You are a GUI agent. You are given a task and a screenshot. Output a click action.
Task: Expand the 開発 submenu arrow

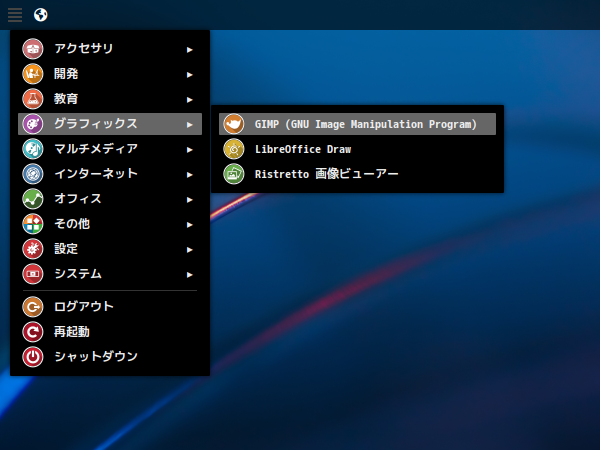click(189, 75)
